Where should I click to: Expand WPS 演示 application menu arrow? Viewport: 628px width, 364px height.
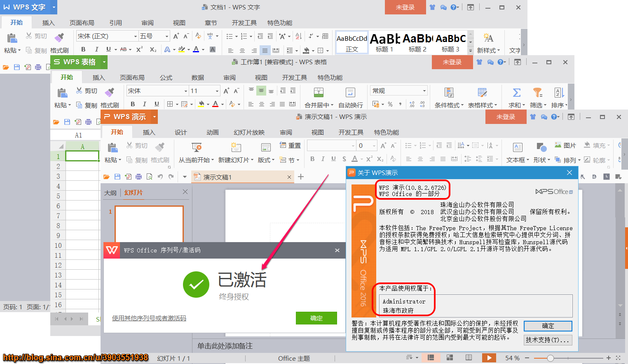[154, 117]
